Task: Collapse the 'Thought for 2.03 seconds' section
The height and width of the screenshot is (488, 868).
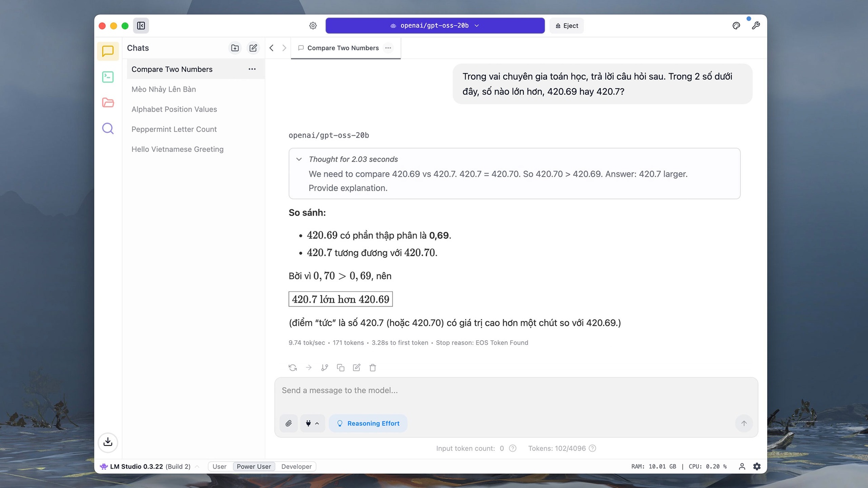Action: (299, 159)
